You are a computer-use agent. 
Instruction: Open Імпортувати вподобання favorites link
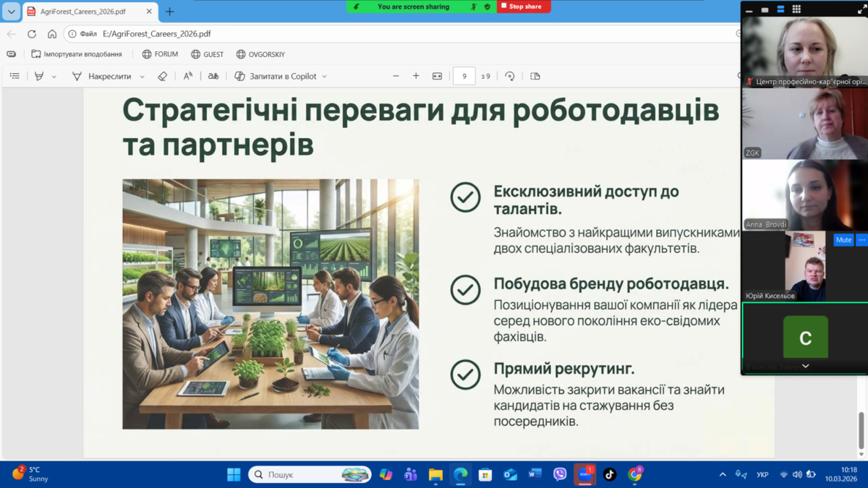pyautogui.click(x=77, y=54)
